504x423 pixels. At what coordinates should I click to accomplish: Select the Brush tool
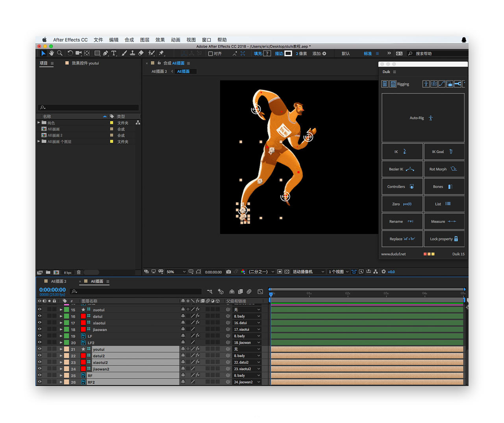[x=124, y=53]
